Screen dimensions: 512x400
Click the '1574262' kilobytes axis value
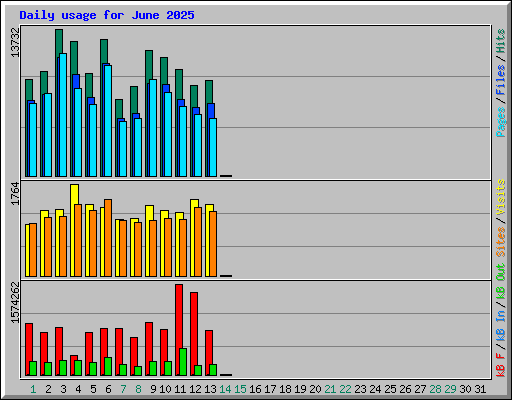(x=15, y=303)
